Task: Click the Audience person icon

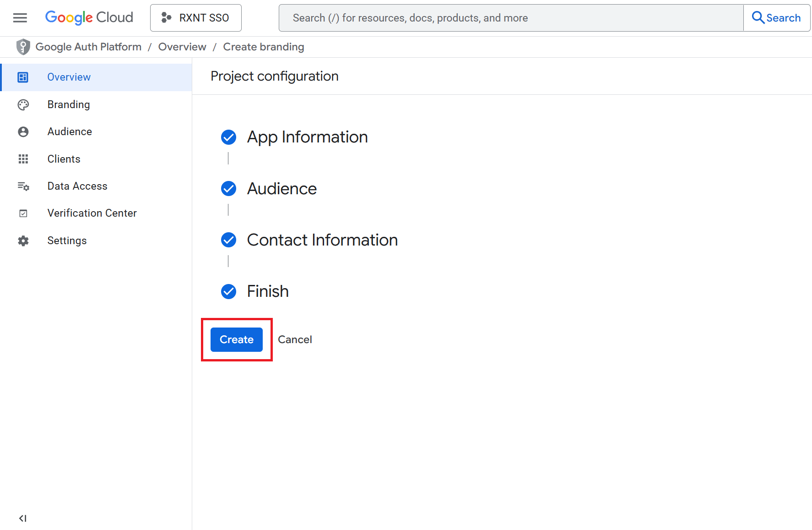Action: tap(23, 131)
